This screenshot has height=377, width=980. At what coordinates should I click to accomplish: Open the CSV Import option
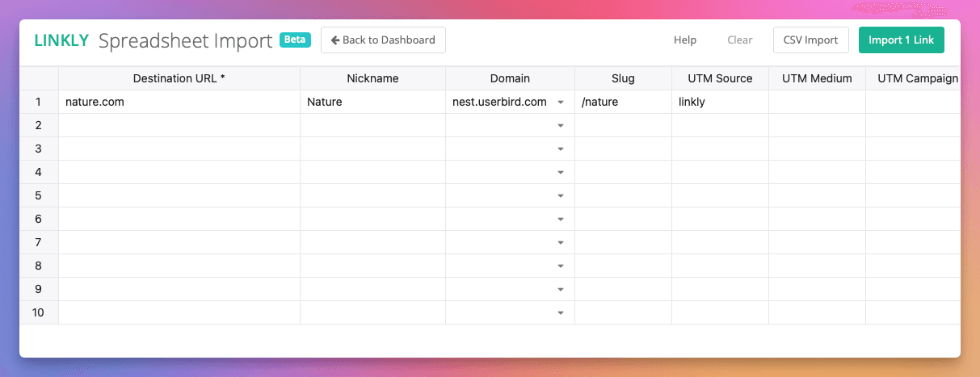tap(810, 40)
